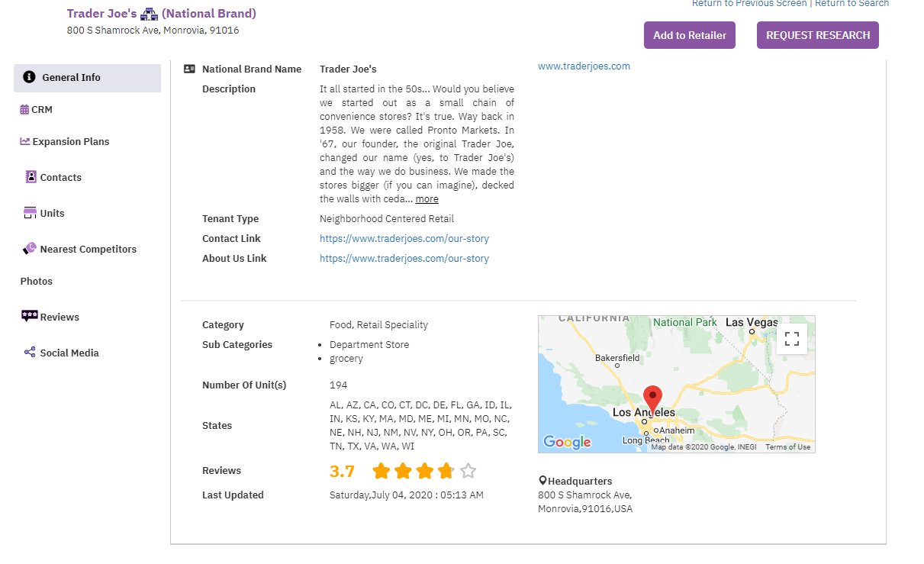This screenshot has height=564, width=924.
Task: Click the Social Media share icon
Action: pyautogui.click(x=31, y=353)
